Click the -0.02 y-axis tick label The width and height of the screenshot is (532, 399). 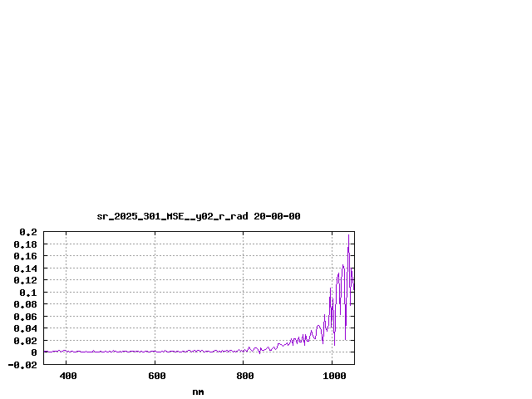pos(22,365)
